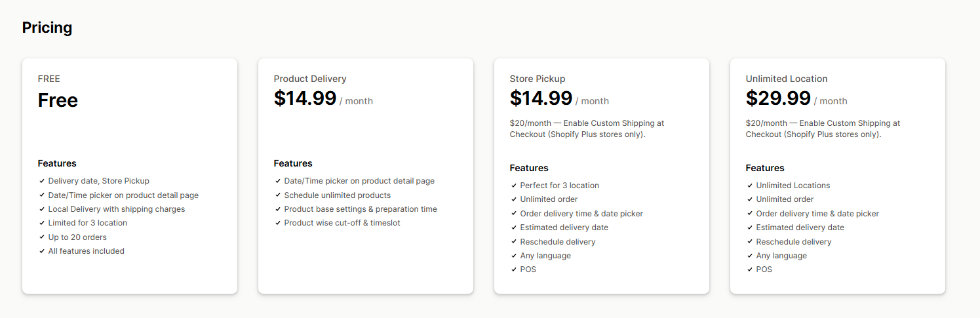Click the Custom Shipping note under Unlimited Location price
This screenshot has height=318, width=980.
pos(823,129)
